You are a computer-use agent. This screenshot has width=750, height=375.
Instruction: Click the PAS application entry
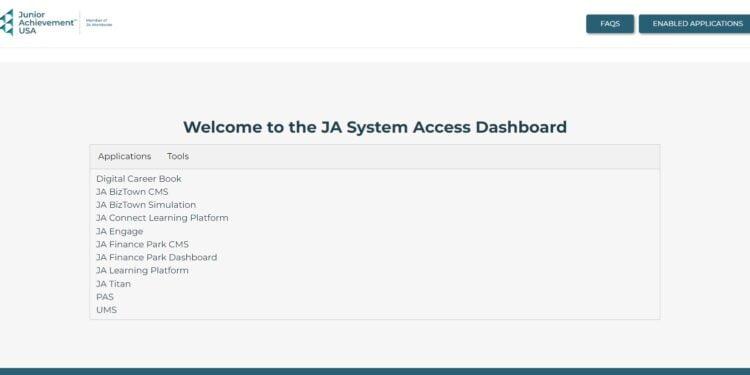(105, 297)
